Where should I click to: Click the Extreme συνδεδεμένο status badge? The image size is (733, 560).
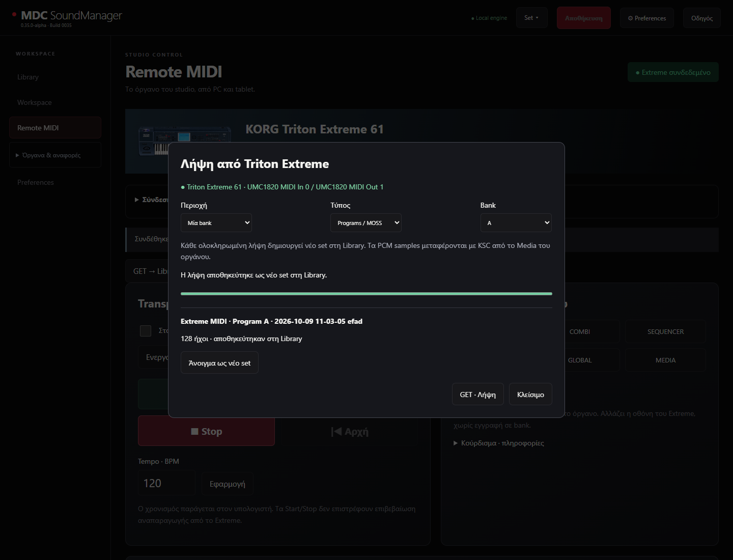pyautogui.click(x=673, y=72)
